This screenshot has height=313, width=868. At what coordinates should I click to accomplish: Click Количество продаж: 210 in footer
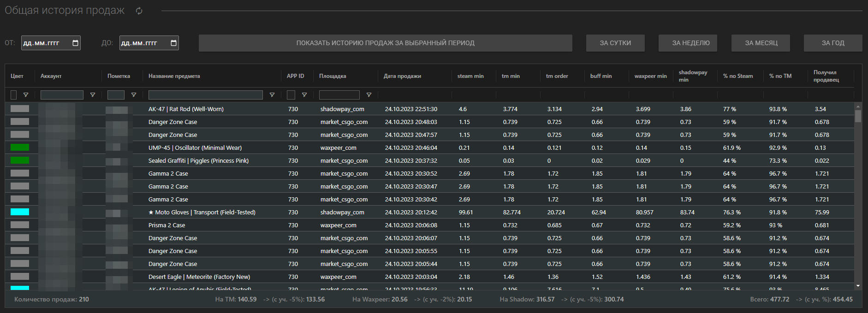point(52,299)
